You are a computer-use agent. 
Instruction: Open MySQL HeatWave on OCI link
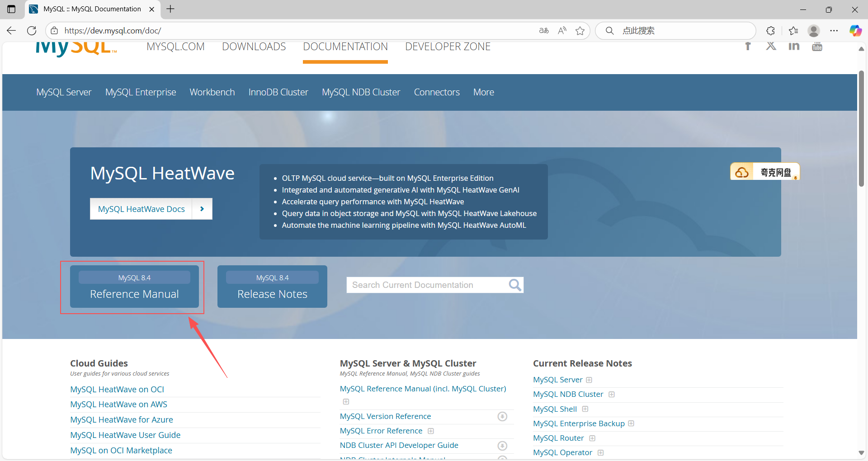pos(117,390)
